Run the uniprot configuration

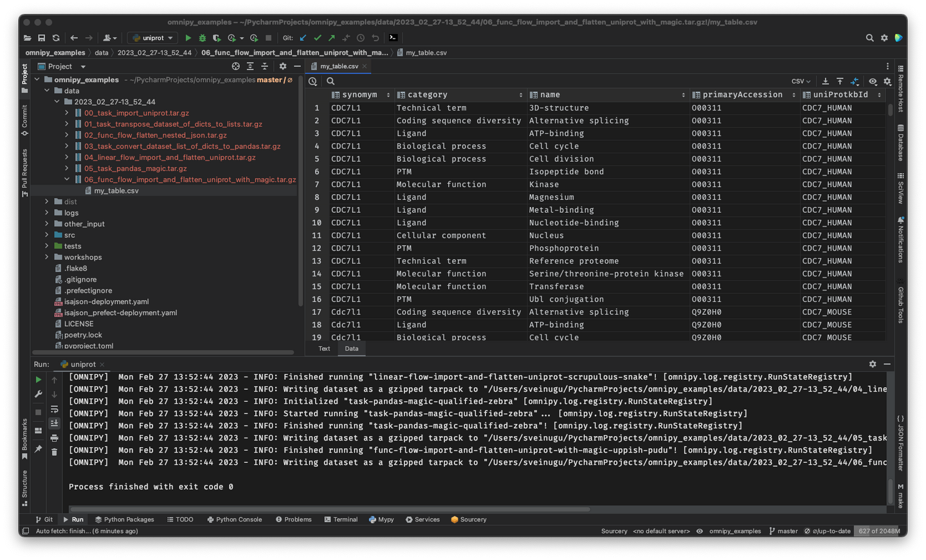(x=188, y=38)
